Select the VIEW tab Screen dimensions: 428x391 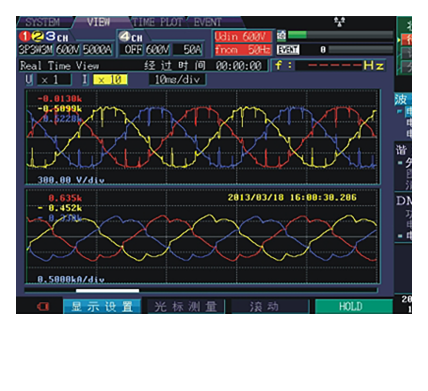pyautogui.click(x=99, y=22)
